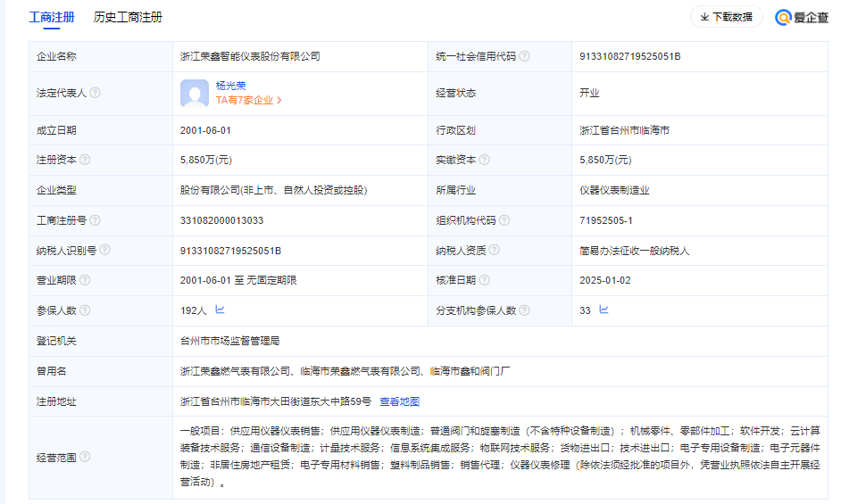Select company type 股份有限公司(非上市、自然人投资或控股)
Image resolution: width=849 pixels, height=504 pixels.
pyautogui.click(x=273, y=190)
